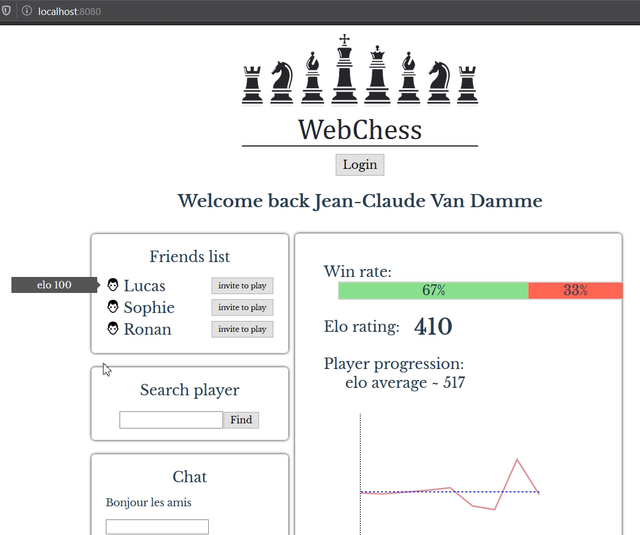The image size is (640, 535).
Task: Click the Ronan avatar icon
Action: 113,328
